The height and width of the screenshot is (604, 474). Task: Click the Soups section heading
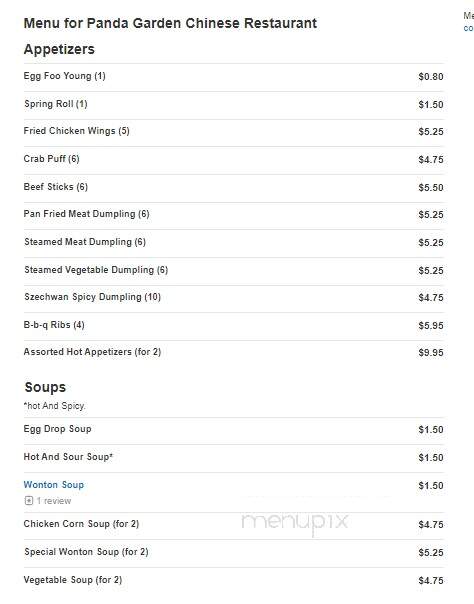point(45,387)
